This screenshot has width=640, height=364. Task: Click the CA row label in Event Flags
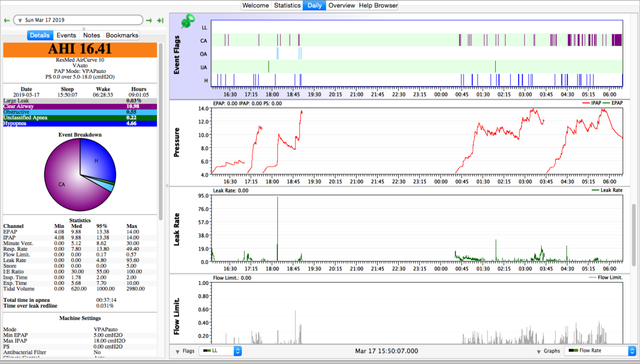[x=204, y=41]
